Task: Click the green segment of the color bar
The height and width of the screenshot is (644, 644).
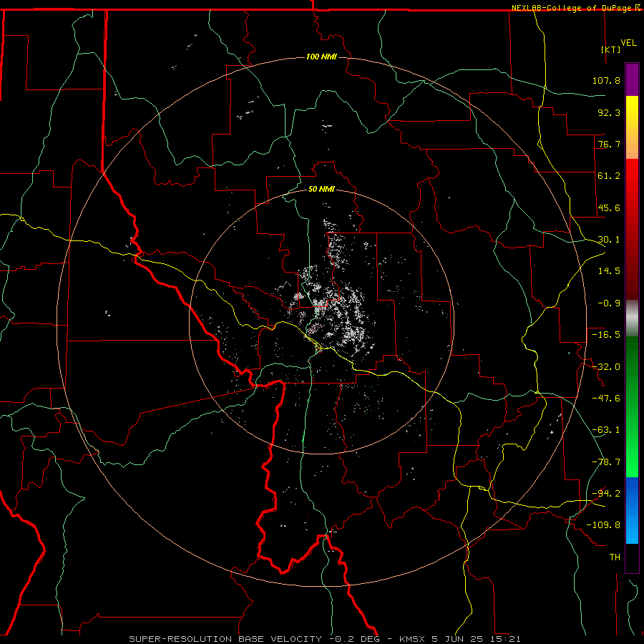Action: click(632, 406)
